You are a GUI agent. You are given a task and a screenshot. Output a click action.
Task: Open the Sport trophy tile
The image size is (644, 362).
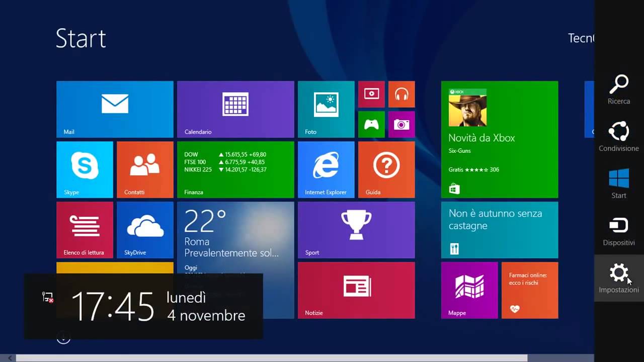pyautogui.click(x=356, y=230)
